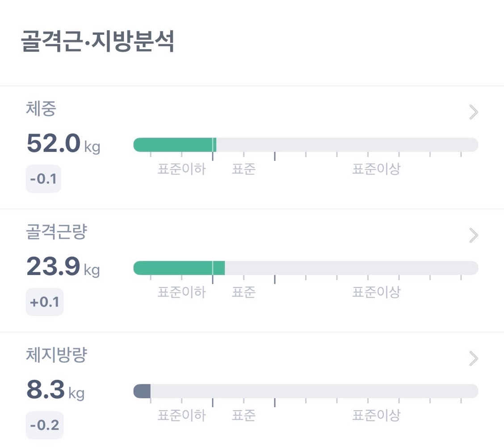Tap the -0.1 weight change badge
The image size is (504, 447).
pos(43,179)
